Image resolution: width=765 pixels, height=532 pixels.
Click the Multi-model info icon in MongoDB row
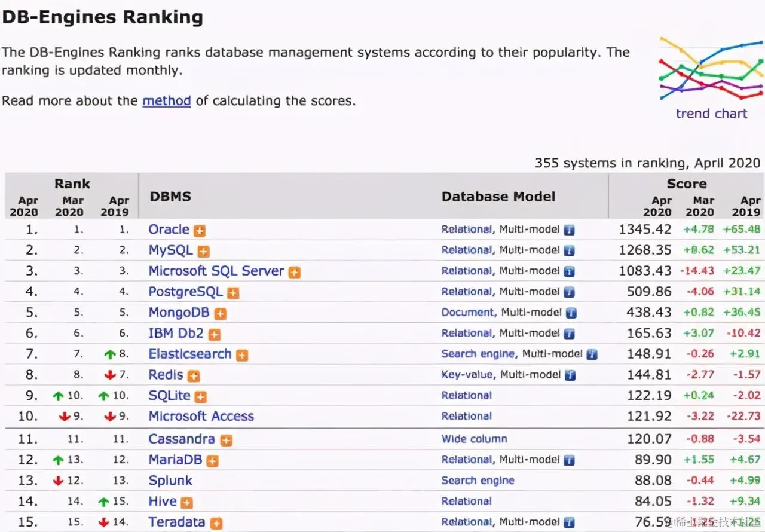[571, 313]
